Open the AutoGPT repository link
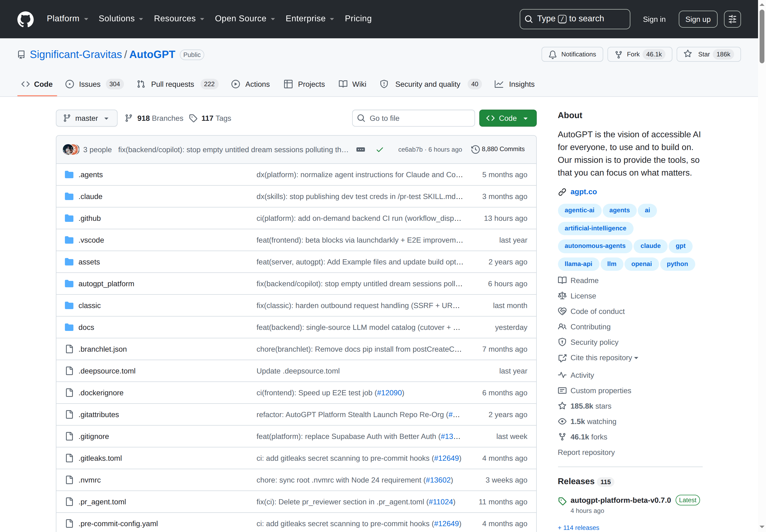Screen dimensions: 766x532 click(x=152, y=54)
